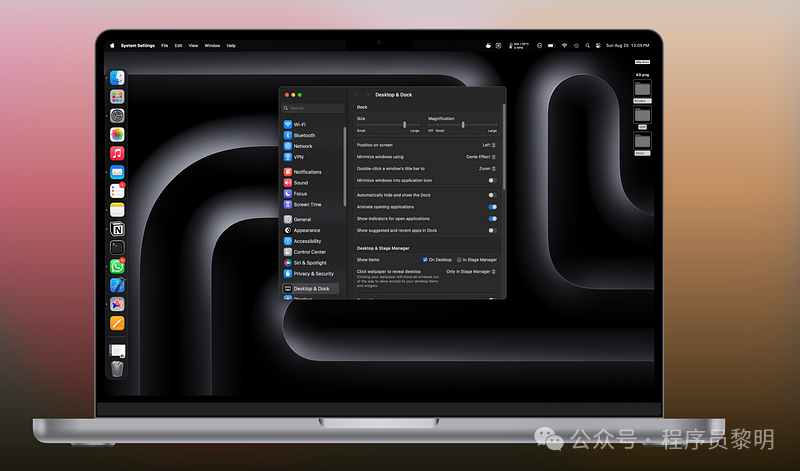Enable Show suggested and recent apps in Dock
Image resolution: width=800 pixels, height=471 pixels.
pyautogui.click(x=492, y=230)
